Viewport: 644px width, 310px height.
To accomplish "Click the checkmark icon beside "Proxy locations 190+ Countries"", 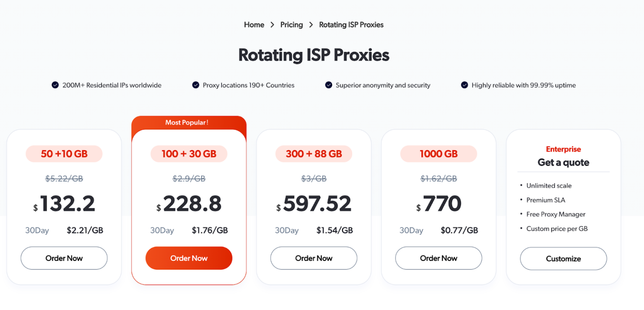I will coord(195,85).
